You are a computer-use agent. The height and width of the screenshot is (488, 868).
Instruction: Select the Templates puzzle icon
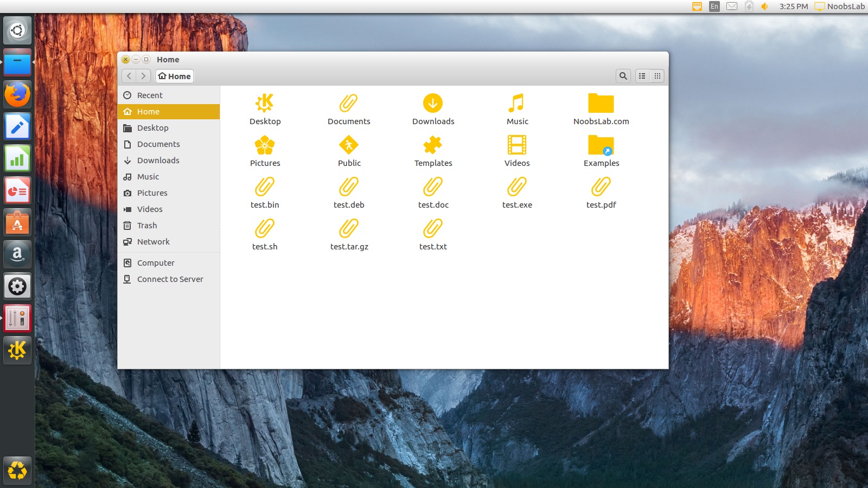(432, 145)
